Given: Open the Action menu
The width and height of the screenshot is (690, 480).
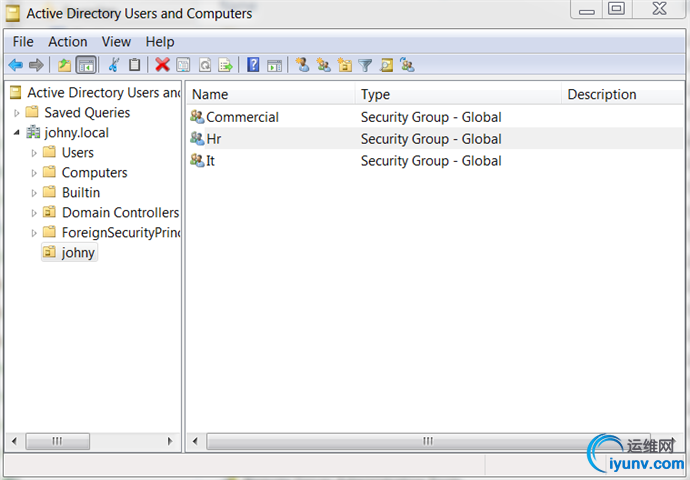Looking at the screenshot, I should point(68,42).
